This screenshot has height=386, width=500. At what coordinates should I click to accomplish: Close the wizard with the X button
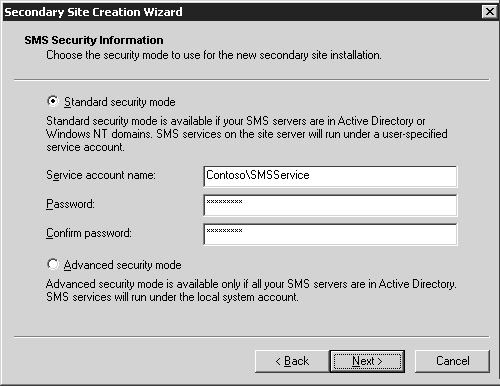point(490,12)
